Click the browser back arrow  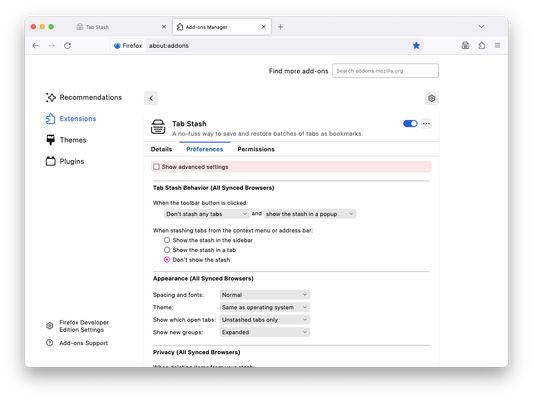(35, 46)
